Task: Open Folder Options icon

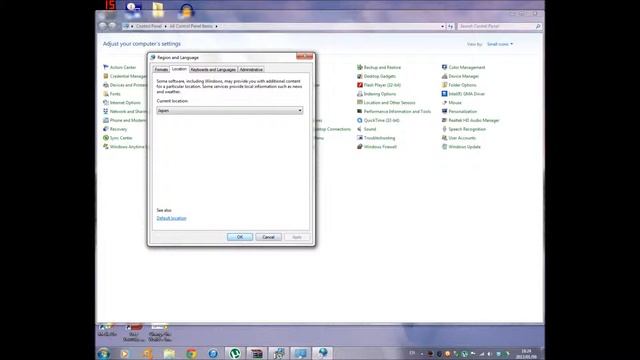Action: coord(444,85)
